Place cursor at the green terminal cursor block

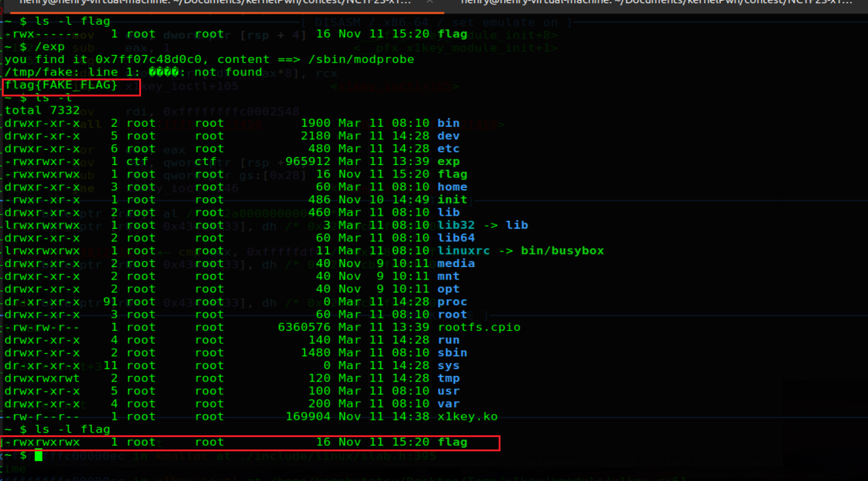tap(38, 454)
